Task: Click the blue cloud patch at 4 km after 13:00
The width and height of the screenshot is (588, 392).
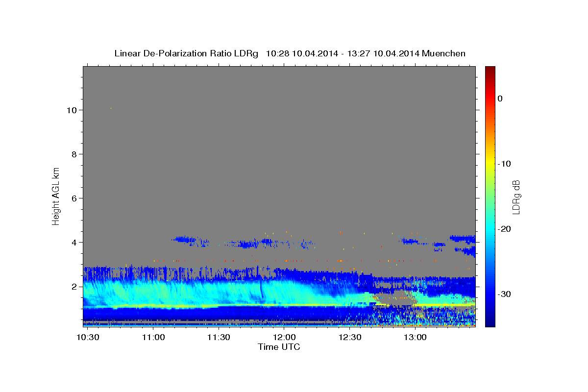Action: tap(463, 239)
